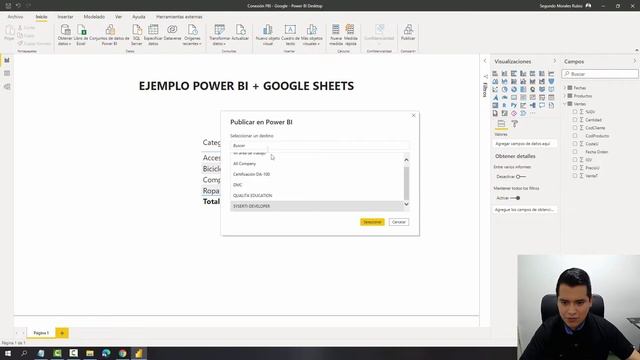Screen dimensions: 640x360
Task: Select the Python visual icon
Action: 514,105
